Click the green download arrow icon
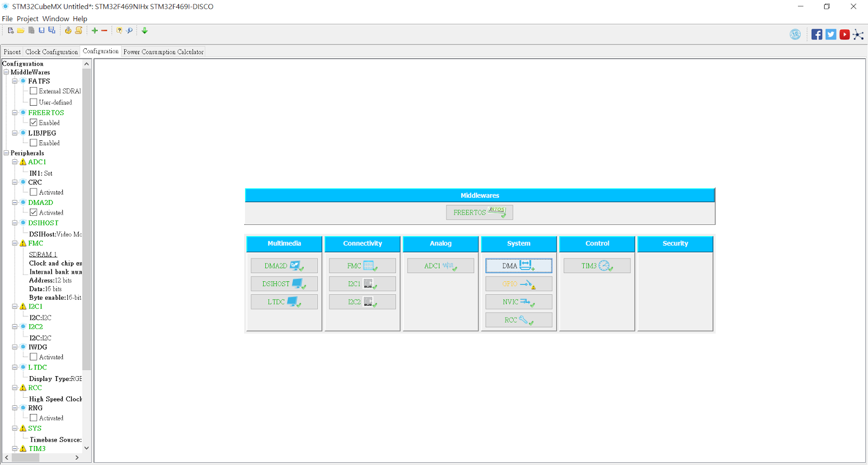 (x=145, y=31)
